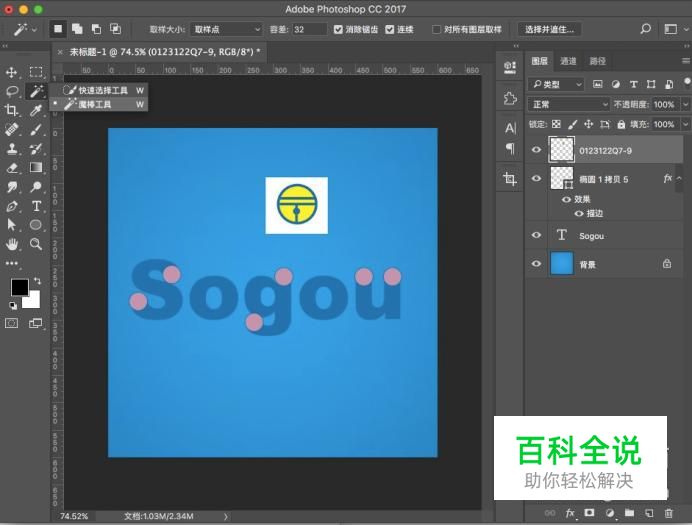This screenshot has width=692, height=525.
Task: Create a new layer group folder
Action: (x=629, y=513)
